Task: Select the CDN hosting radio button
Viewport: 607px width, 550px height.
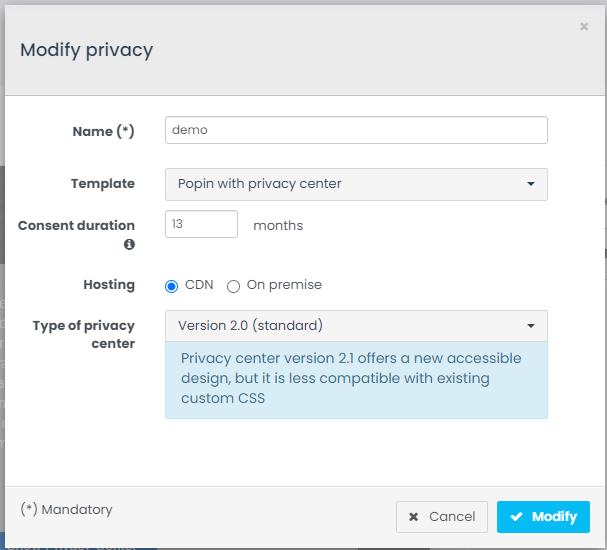Action: (x=172, y=286)
